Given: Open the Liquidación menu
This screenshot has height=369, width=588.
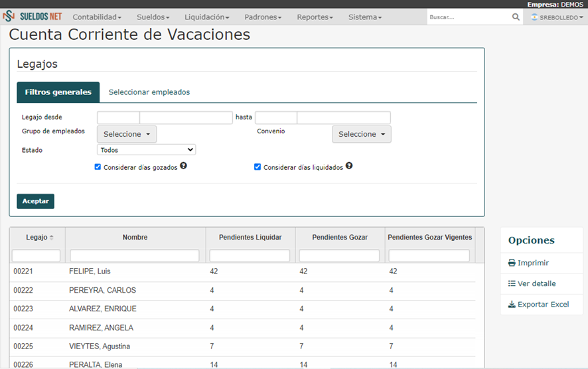Looking at the screenshot, I should (206, 17).
